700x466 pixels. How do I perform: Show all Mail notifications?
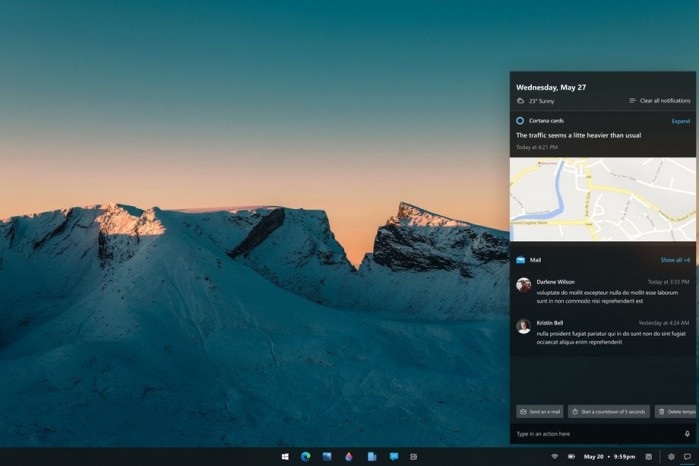pos(675,260)
